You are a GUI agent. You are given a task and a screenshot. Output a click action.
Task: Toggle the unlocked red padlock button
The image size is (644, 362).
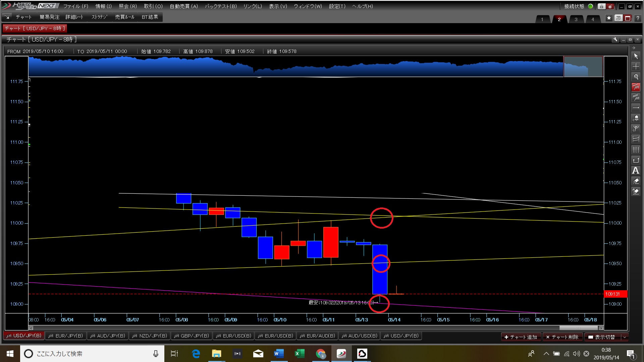610,6
